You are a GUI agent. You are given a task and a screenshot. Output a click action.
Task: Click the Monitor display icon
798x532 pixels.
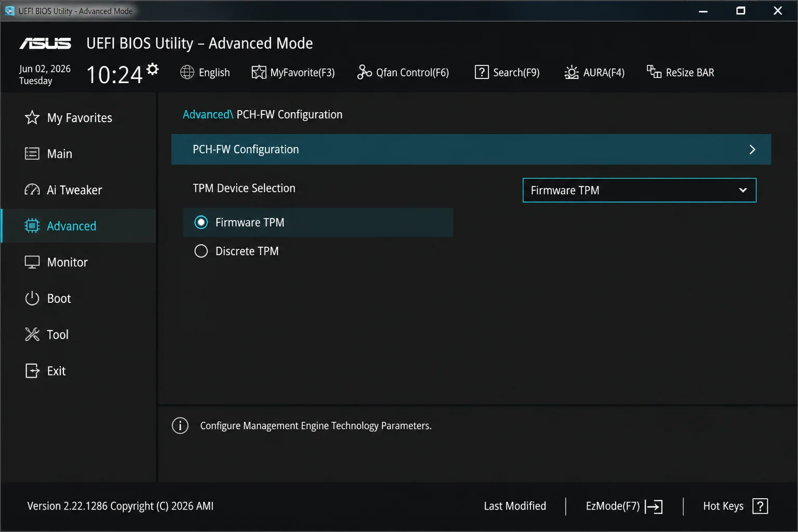32,262
